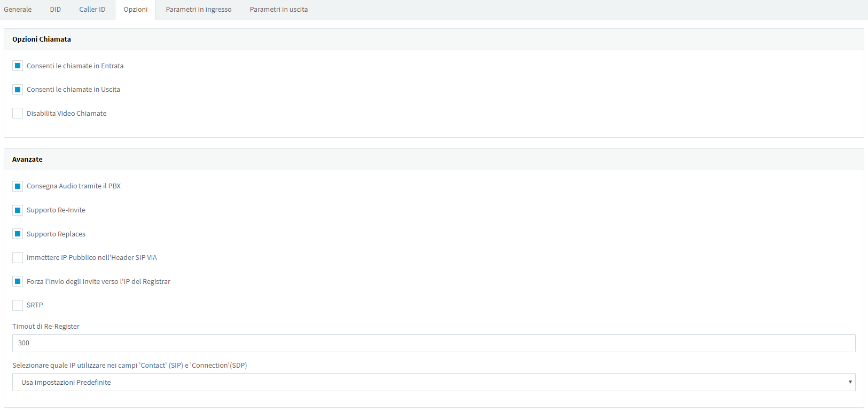Click the Timout di Re-Register field

tap(434, 343)
